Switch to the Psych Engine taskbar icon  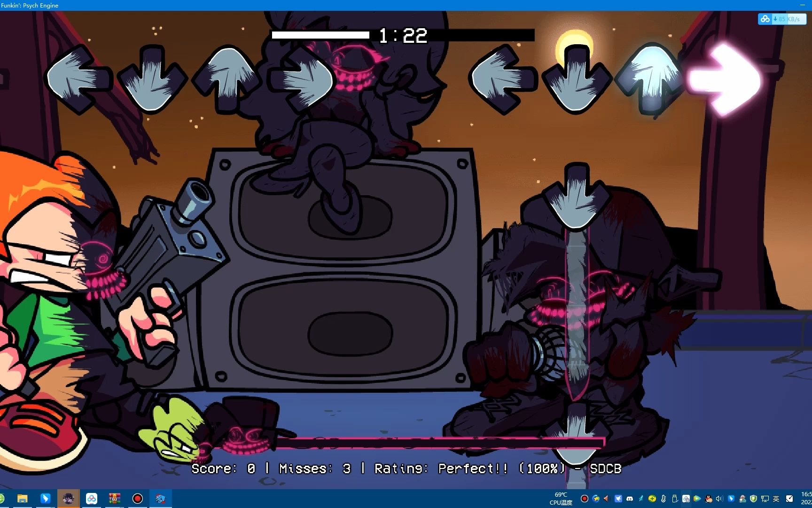[x=160, y=499]
